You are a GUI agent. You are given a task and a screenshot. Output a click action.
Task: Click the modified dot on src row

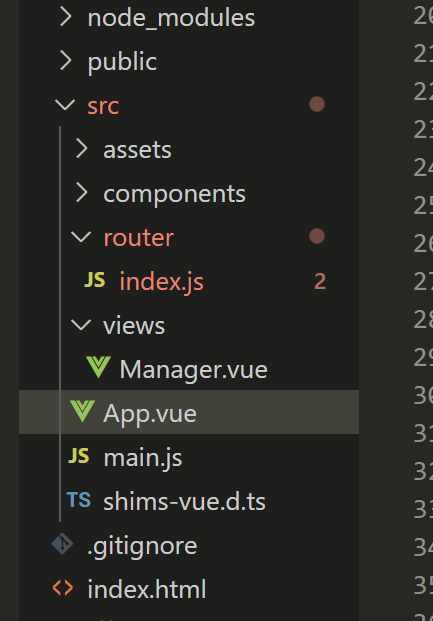[317, 105]
